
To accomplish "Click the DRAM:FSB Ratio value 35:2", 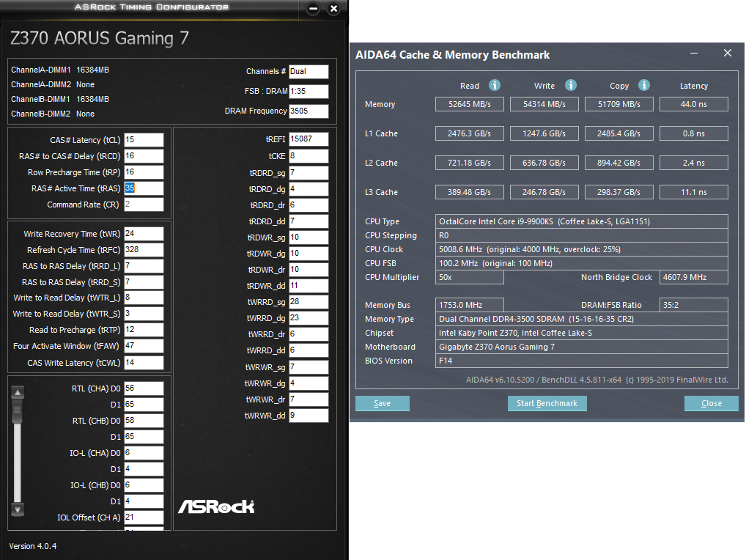I will (x=694, y=305).
